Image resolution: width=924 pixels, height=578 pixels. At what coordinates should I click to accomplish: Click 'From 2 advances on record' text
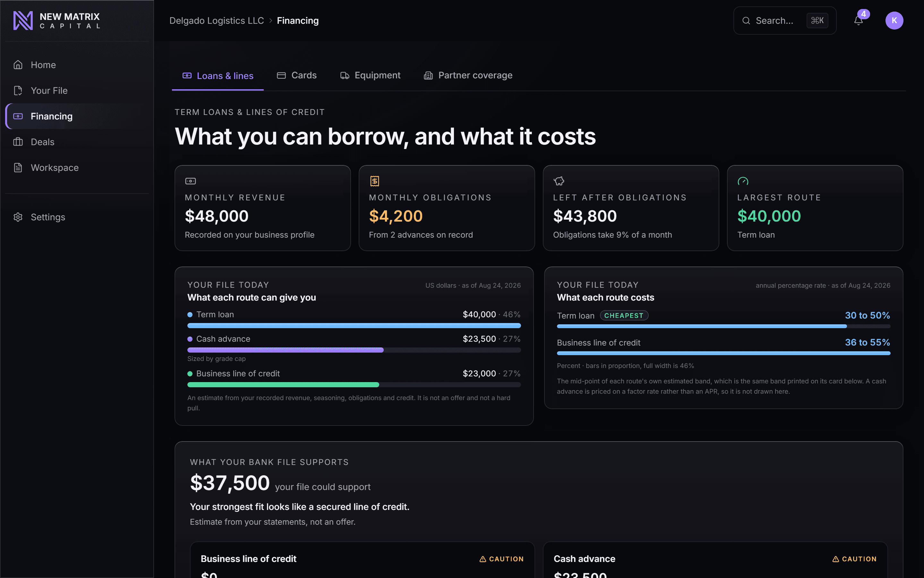(x=421, y=235)
